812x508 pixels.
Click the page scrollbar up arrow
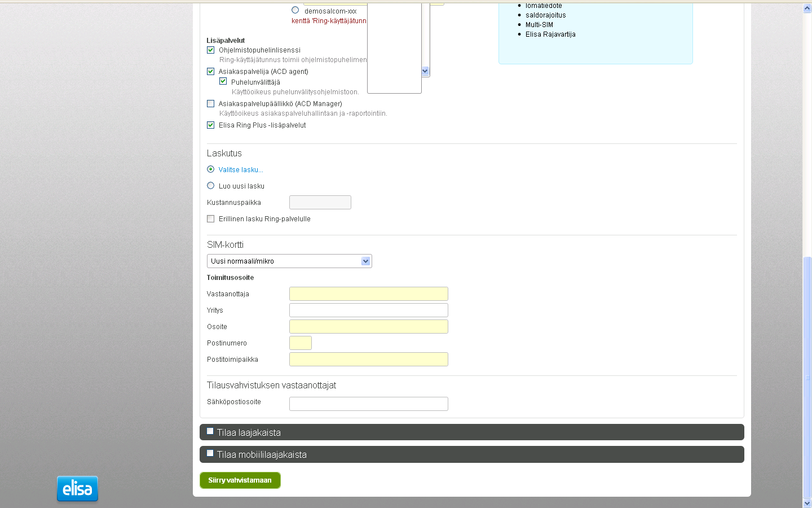coord(807,8)
